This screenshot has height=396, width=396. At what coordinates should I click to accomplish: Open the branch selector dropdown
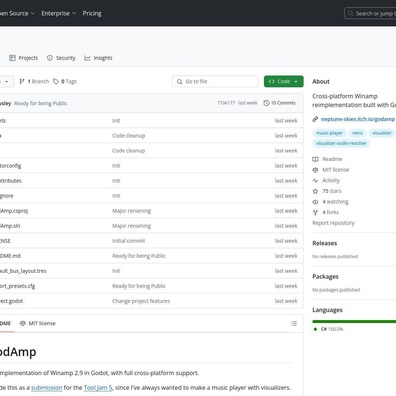tap(7, 81)
